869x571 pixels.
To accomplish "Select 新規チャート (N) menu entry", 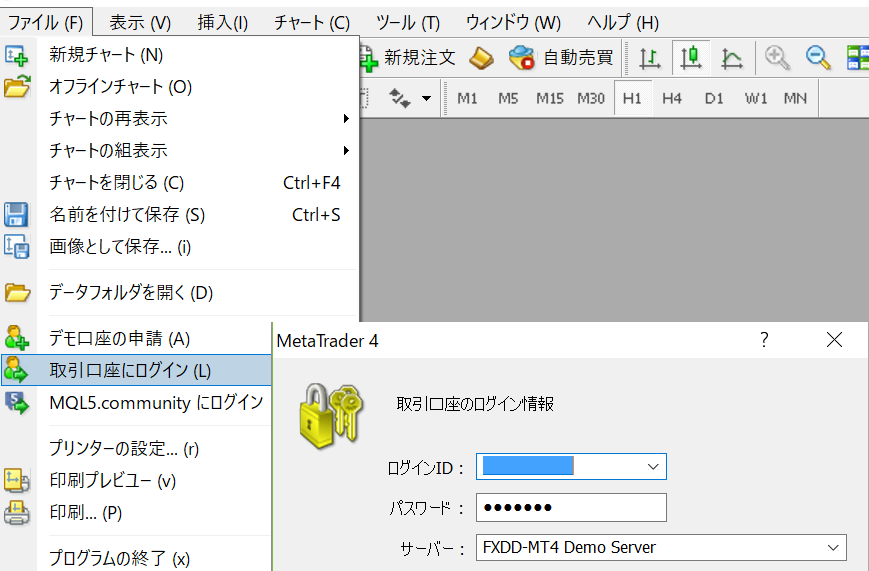I will (180, 55).
